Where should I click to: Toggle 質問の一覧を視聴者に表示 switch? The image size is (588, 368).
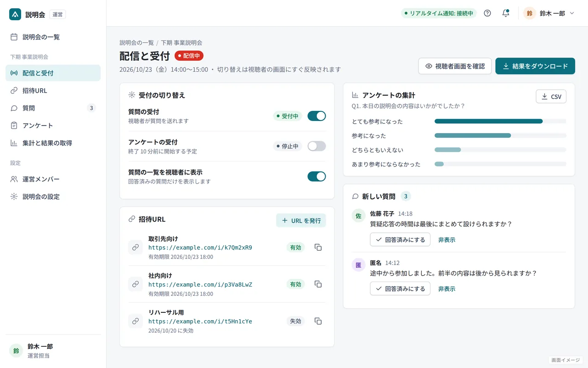pos(317,177)
